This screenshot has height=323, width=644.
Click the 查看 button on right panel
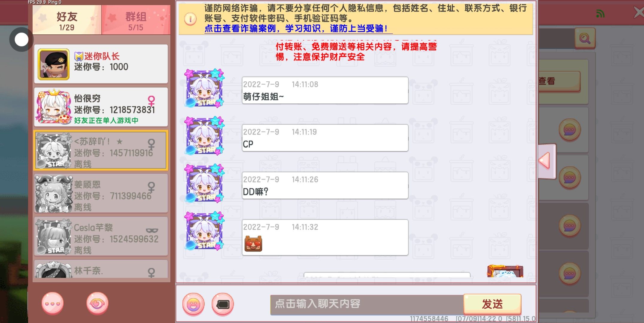coord(559,81)
